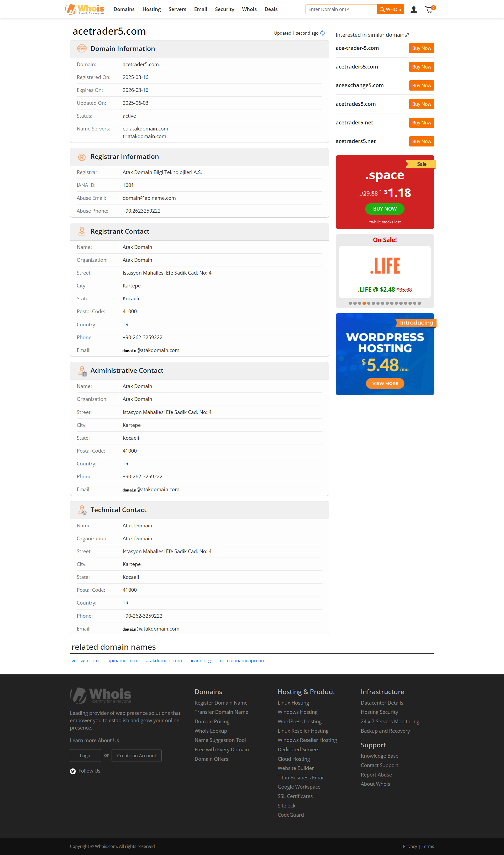Click the acetrader5.com page heading
Viewport: 504px width, 855px height.
109,31
